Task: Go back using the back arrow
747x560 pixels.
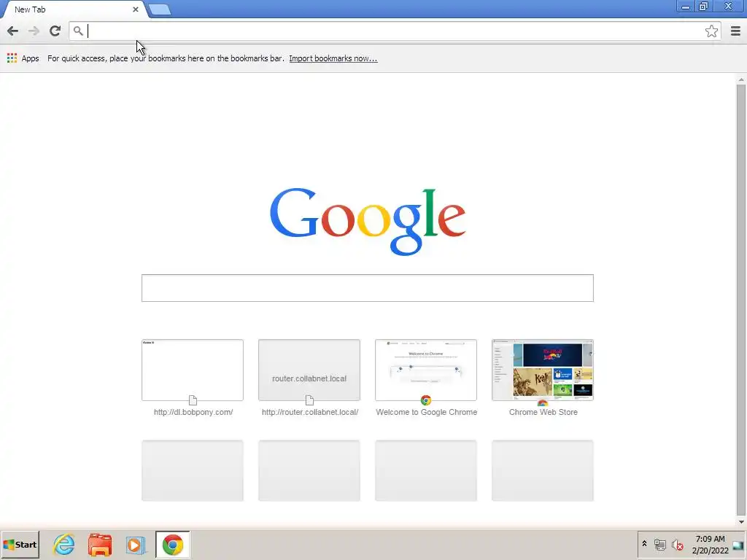Action: point(13,31)
